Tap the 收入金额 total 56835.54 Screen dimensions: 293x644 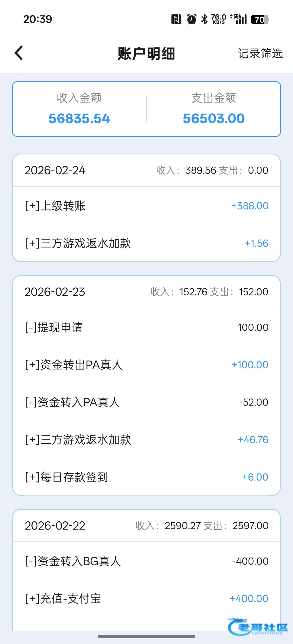(x=79, y=118)
